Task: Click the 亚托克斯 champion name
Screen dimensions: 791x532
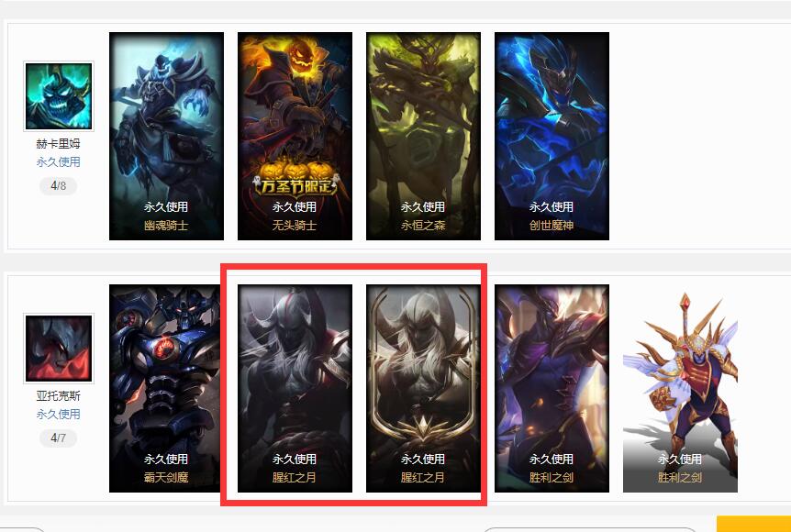Action: click(59, 396)
